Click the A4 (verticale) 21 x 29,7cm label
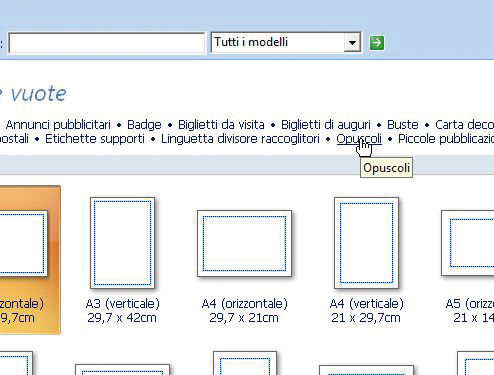 pos(366,311)
